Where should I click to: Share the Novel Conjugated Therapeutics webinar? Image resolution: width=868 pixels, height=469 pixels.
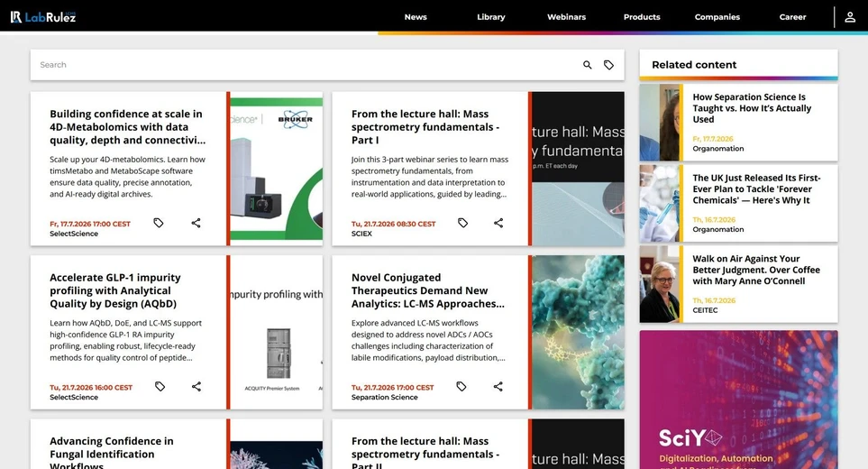pyautogui.click(x=498, y=387)
